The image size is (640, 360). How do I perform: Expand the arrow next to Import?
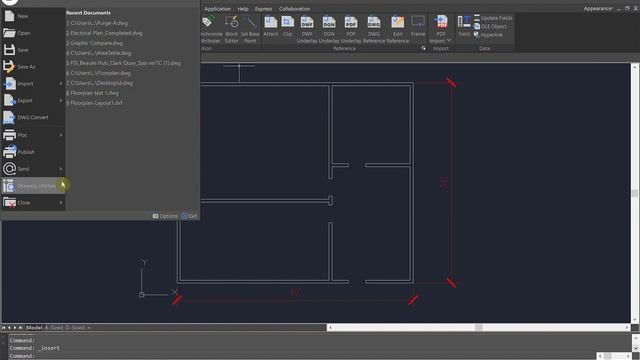(61, 84)
